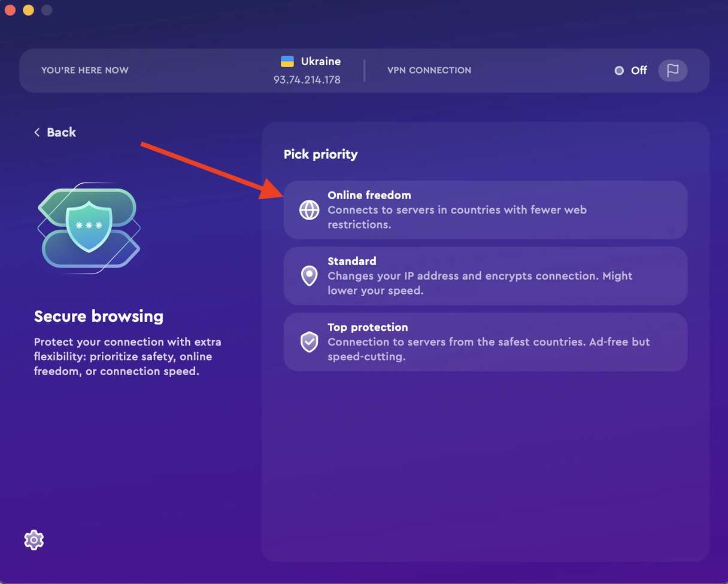Click the shield checkmark icon for Top protection
The height and width of the screenshot is (584, 728).
309,342
